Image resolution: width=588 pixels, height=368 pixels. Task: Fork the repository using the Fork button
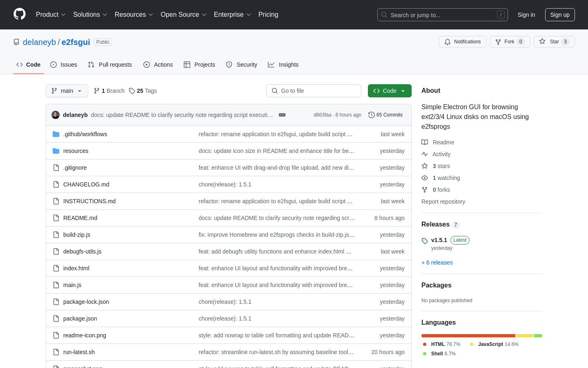(510, 42)
